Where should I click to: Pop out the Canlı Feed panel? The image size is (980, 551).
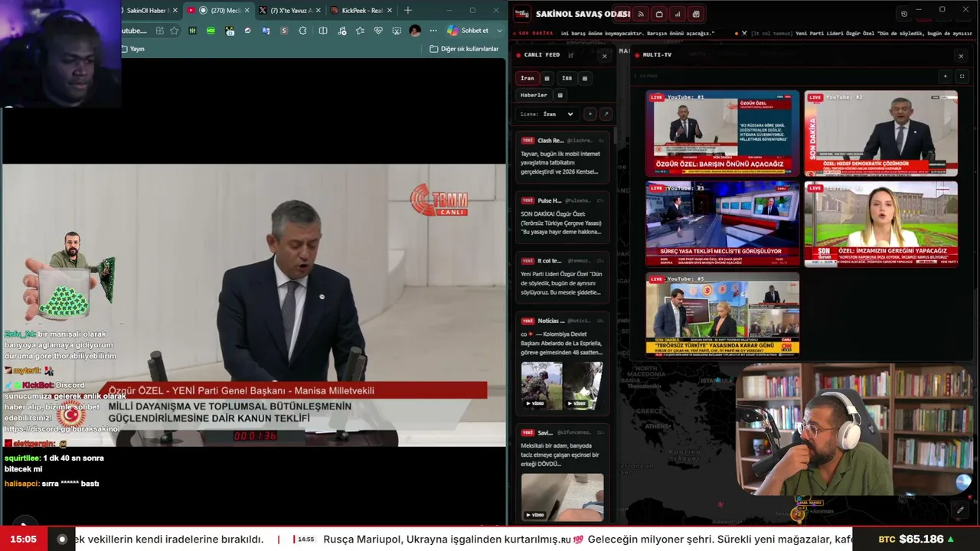tap(570, 55)
